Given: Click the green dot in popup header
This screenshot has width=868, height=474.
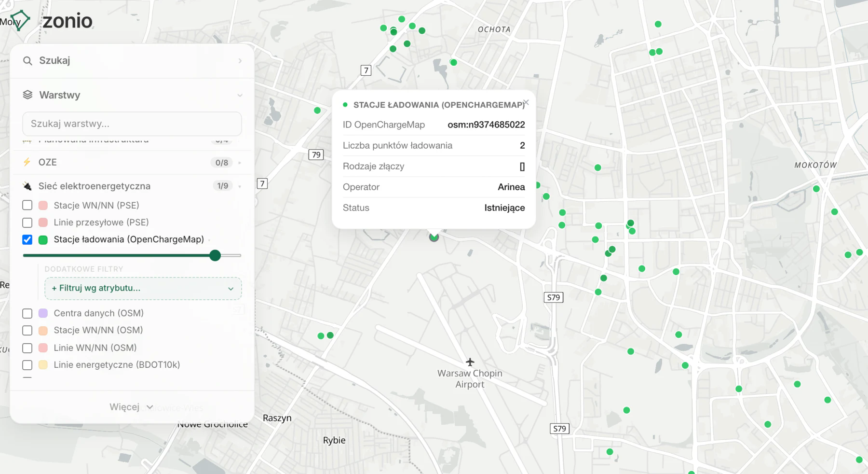Looking at the screenshot, I should (x=345, y=105).
